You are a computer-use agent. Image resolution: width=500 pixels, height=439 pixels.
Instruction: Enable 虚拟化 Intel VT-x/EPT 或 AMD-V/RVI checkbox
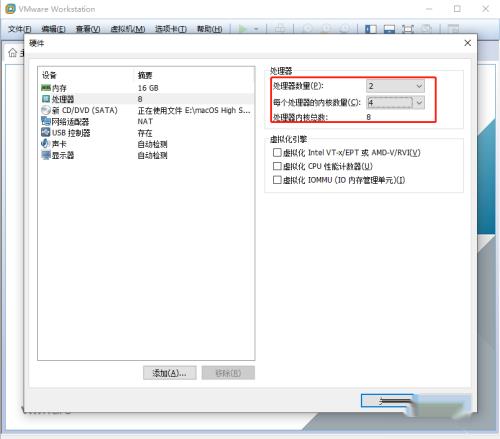pos(277,153)
